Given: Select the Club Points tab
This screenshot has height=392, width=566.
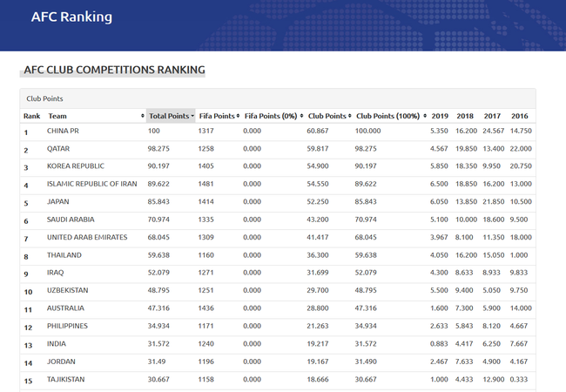Looking at the screenshot, I should click(x=44, y=98).
